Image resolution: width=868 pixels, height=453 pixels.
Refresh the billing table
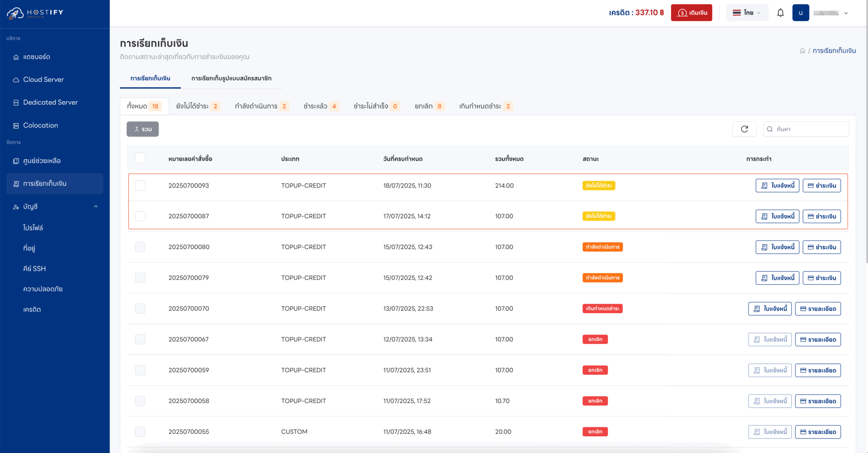pyautogui.click(x=744, y=129)
